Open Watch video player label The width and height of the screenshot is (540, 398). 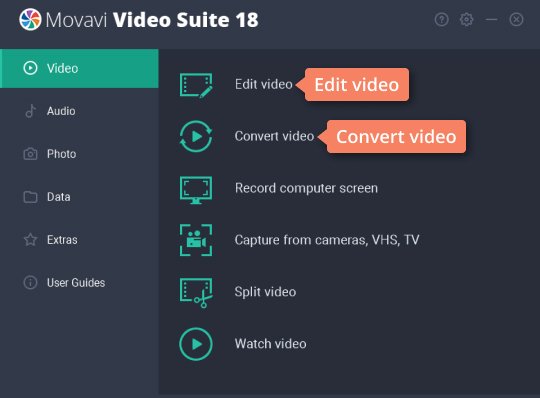(x=270, y=344)
